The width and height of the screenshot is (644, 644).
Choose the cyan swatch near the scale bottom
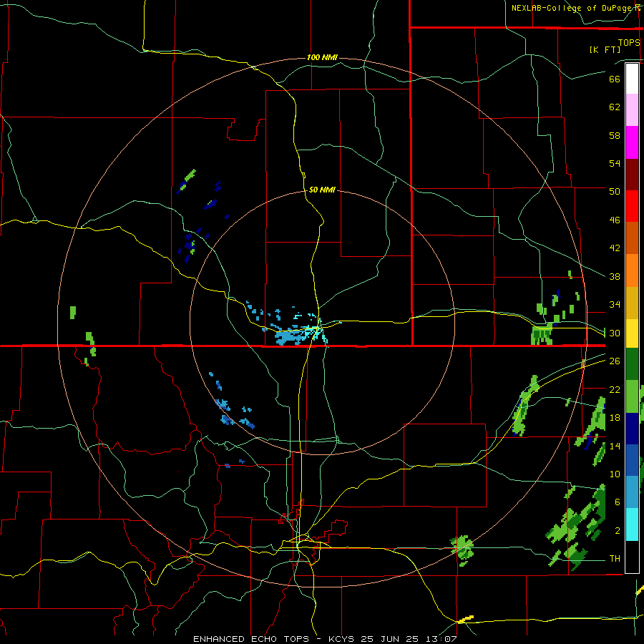pyautogui.click(x=632, y=525)
